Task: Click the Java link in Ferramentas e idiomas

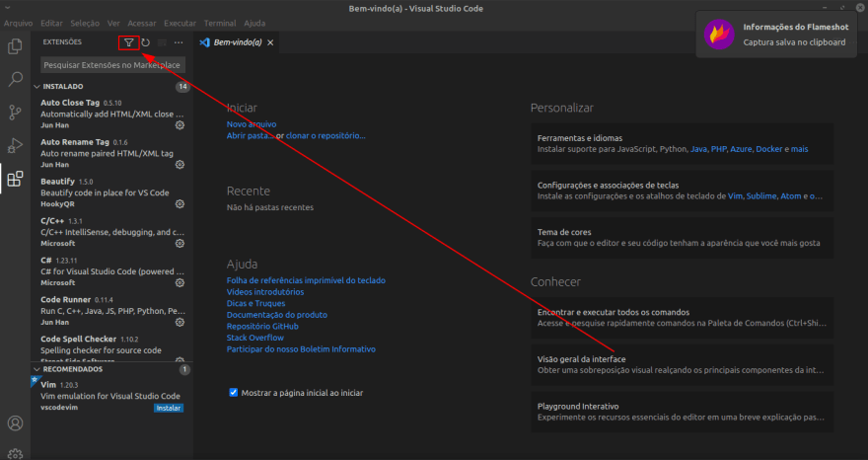Action: [698, 149]
